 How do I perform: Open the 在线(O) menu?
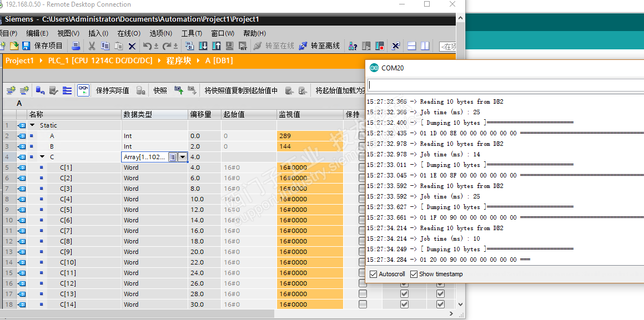(129, 33)
